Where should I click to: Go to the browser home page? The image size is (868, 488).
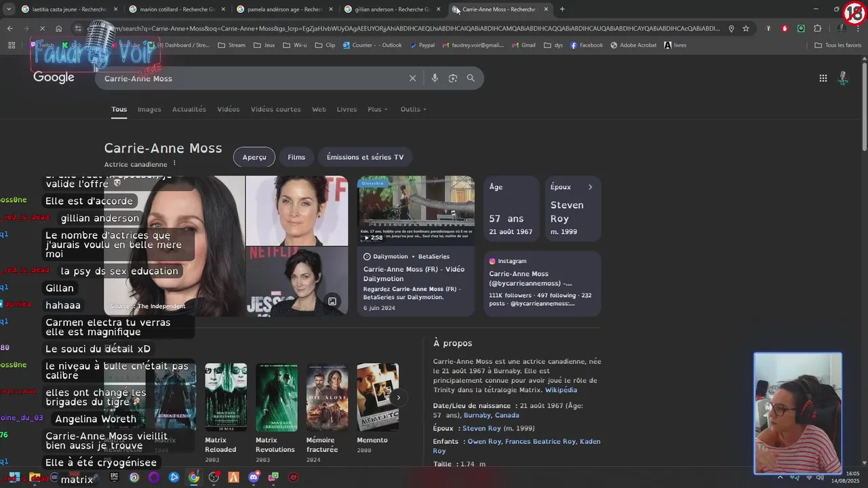(59, 28)
